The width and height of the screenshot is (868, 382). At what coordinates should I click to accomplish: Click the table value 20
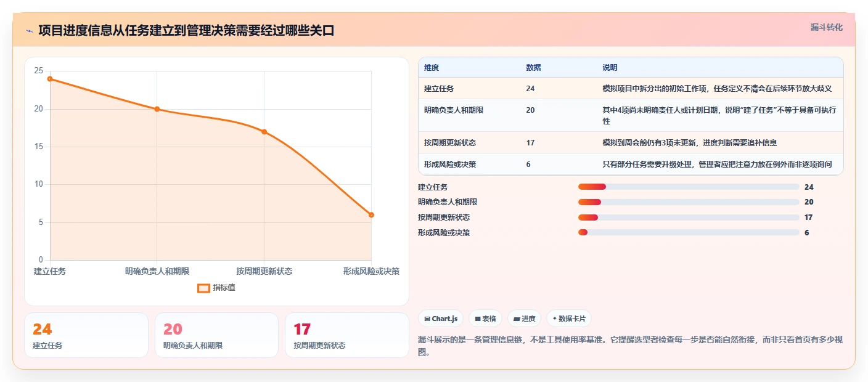[x=530, y=110]
